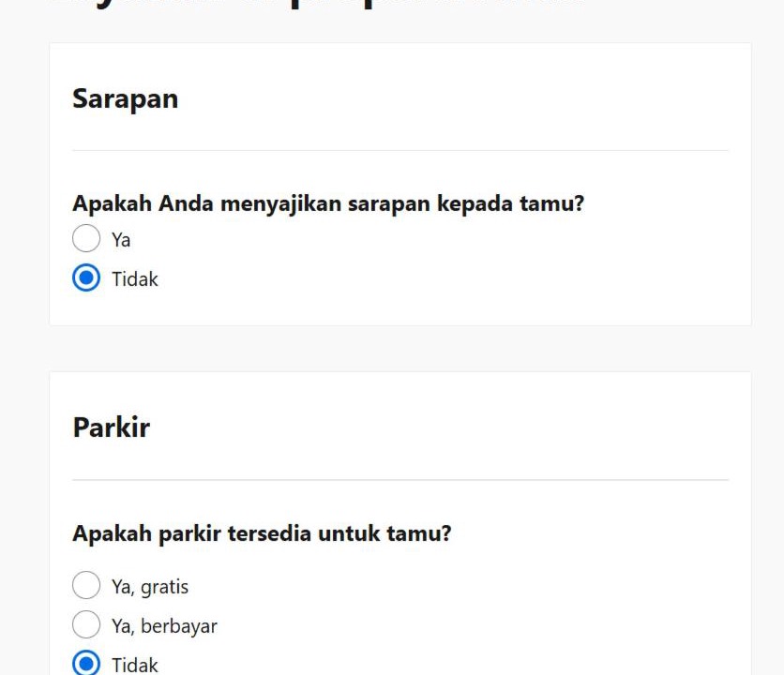Click the "Ya, gratis" label text
784x675 pixels.
pos(150,587)
